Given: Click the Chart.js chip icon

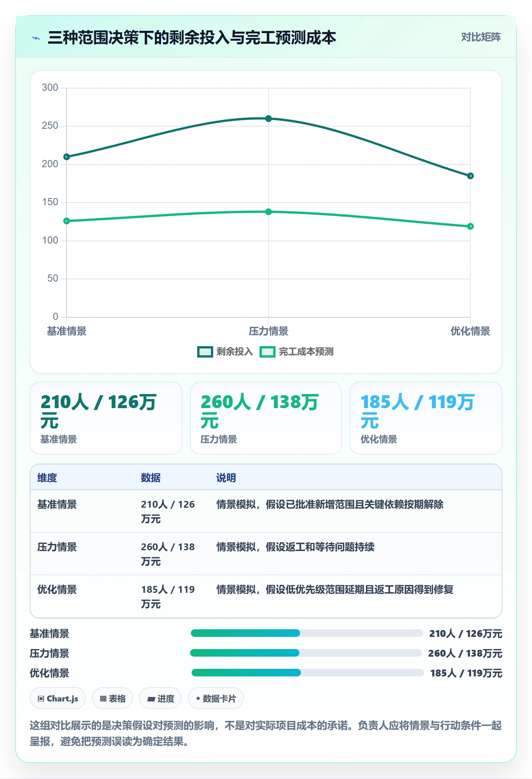Looking at the screenshot, I should coord(41,699).
